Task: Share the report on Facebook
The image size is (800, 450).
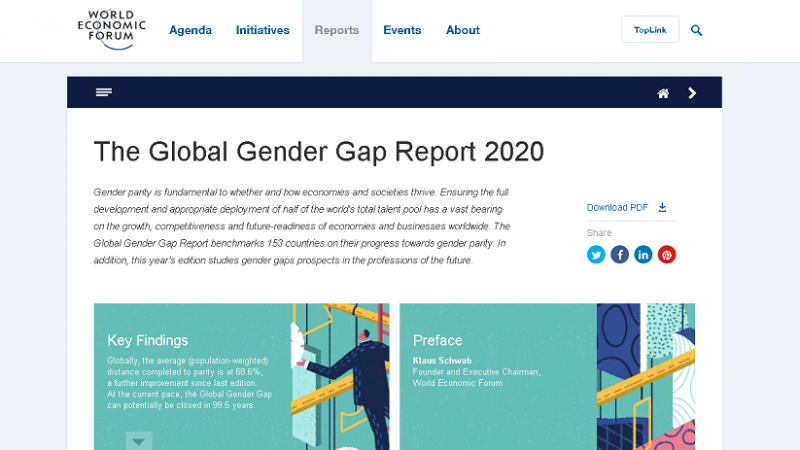Action: pos(619,254)
